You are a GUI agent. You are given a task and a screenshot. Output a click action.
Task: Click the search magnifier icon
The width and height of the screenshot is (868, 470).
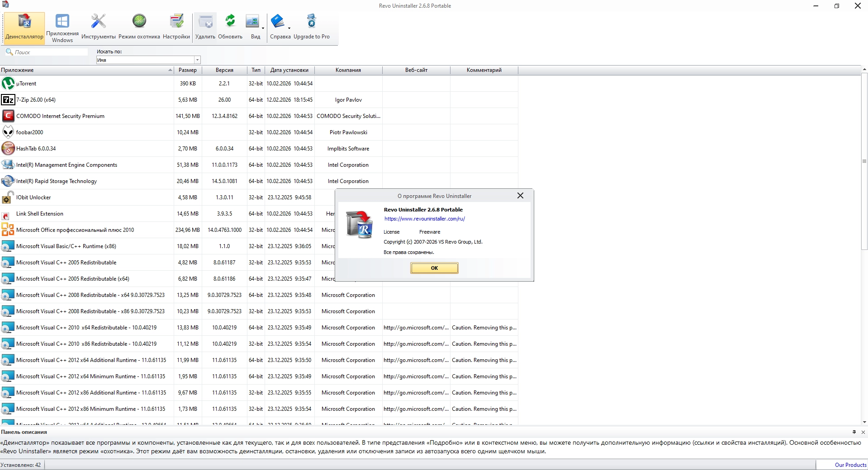pos(9,52)
